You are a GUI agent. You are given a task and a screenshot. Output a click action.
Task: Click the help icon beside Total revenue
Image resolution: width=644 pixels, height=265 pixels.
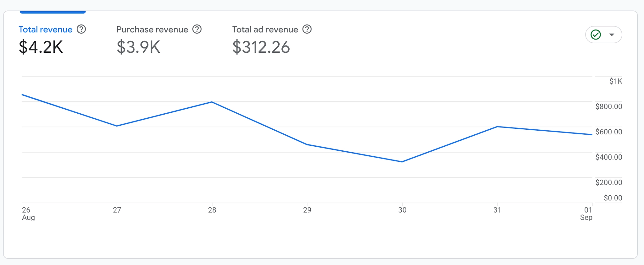[81, 29]
